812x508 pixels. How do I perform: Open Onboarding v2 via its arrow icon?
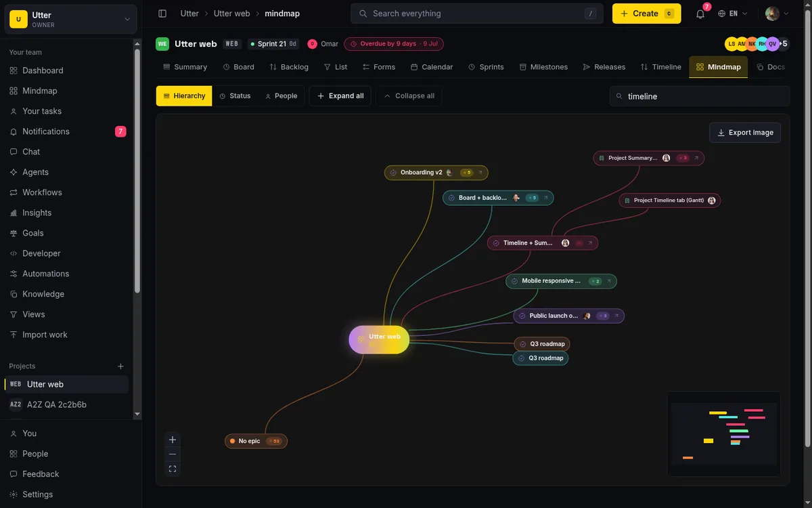click(480, 173)
